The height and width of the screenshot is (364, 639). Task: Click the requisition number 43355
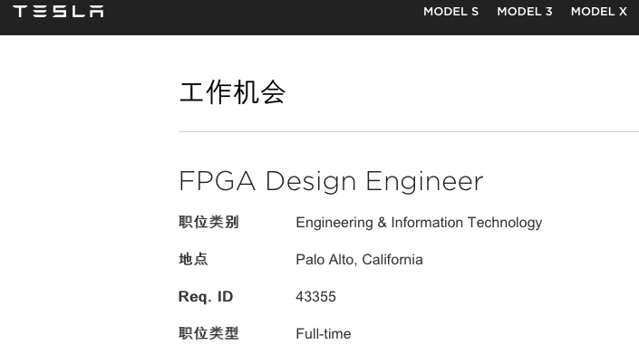315,297
